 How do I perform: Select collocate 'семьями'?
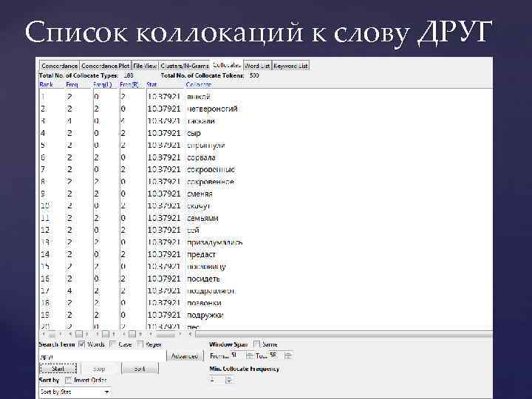coord(202,218)
